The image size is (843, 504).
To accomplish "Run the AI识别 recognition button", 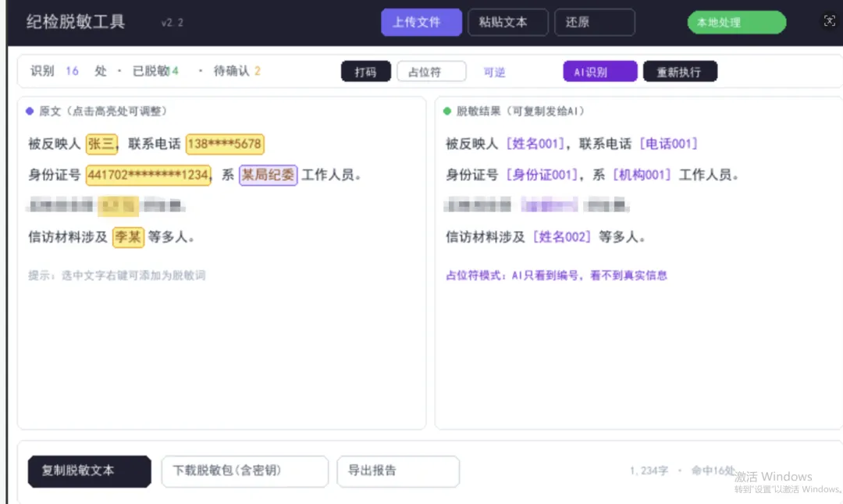I will (600, 72).
